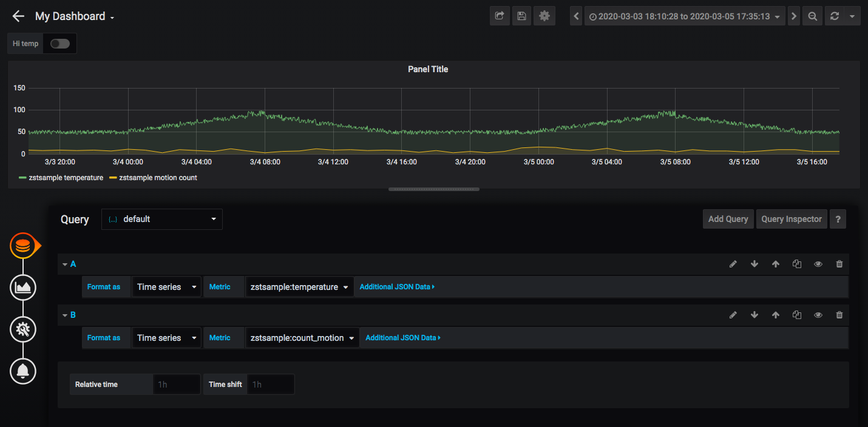Click the query help question mark button
This screenshot has height=427, width=868.
click(x=838, y=219)
